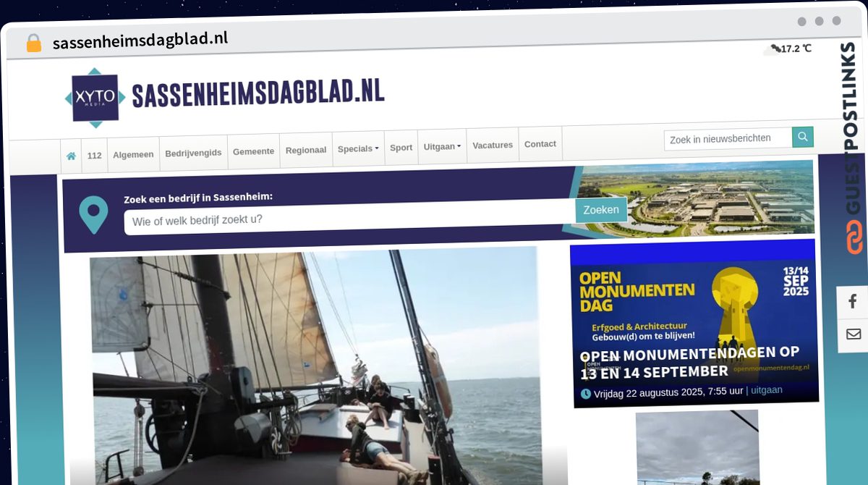
Task: Open the Bedrijvengids menu item
Action: [x=193, y=153]
